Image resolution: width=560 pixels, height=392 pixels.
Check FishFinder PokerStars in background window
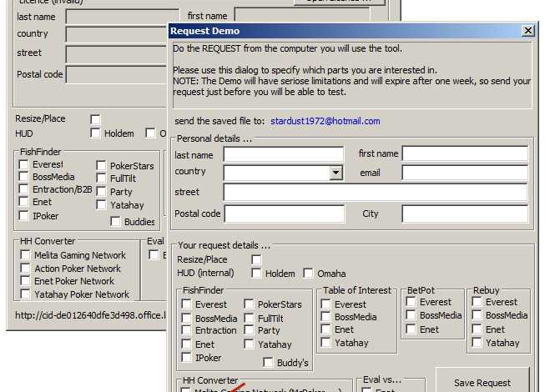click(x=101, y=166)
